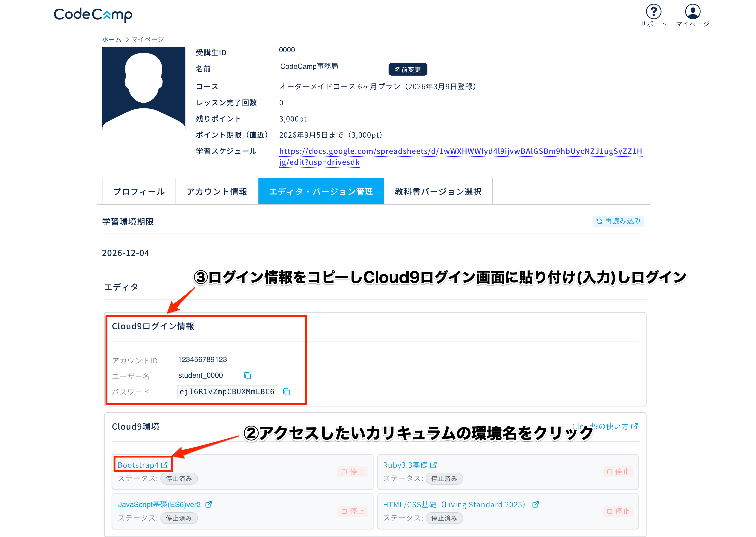Open HTML/CSS基礎（Living Standard 2025）link
Image resolution: width=756 pixels, height=537 pixels.
tap(454, 505)
